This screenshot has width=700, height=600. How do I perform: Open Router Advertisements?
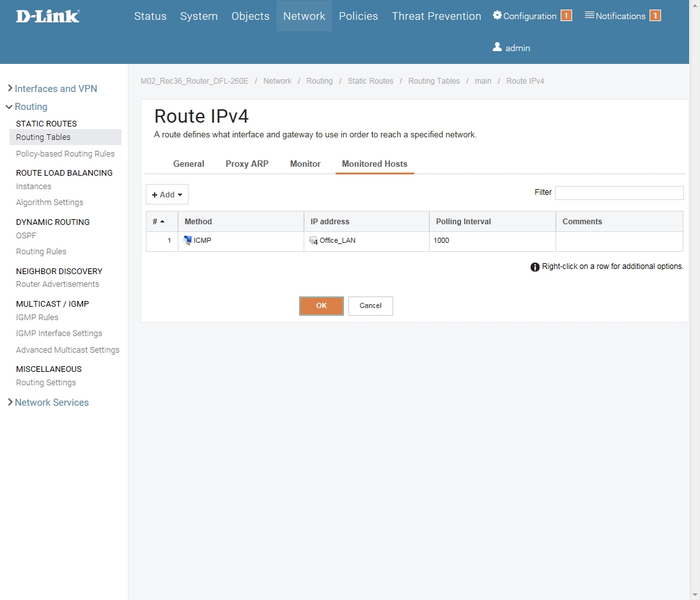point(58,284)
